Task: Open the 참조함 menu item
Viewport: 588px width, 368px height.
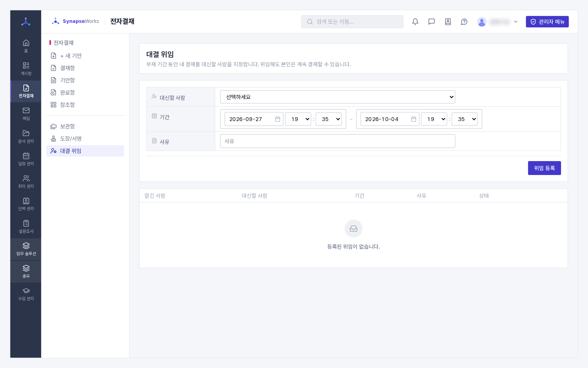Action: tap(85, 105)
